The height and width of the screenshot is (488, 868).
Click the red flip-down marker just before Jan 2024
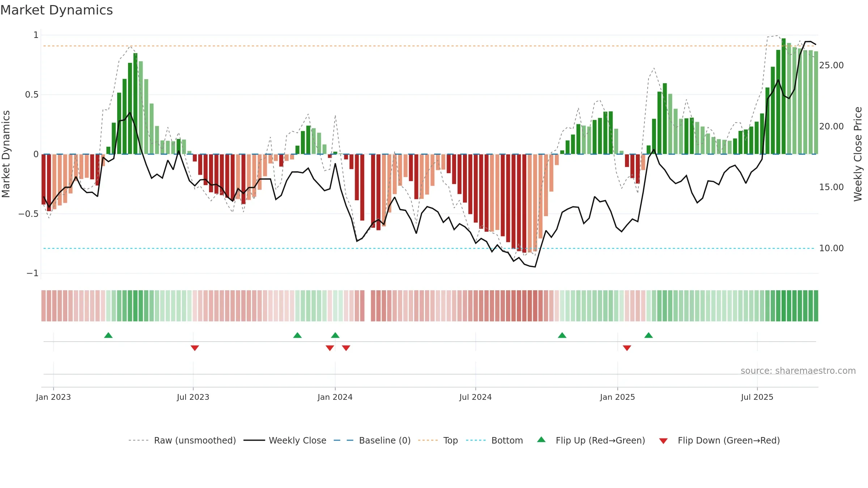tap(329, 348)
